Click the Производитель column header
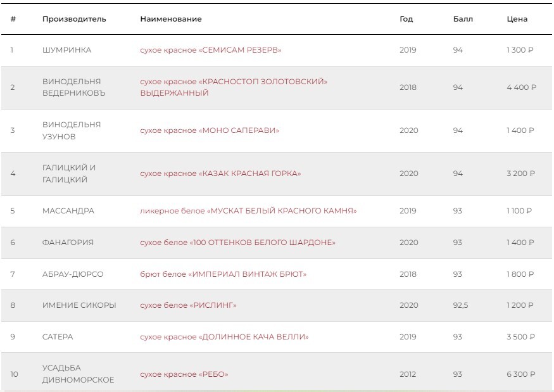 pos(74,19)
